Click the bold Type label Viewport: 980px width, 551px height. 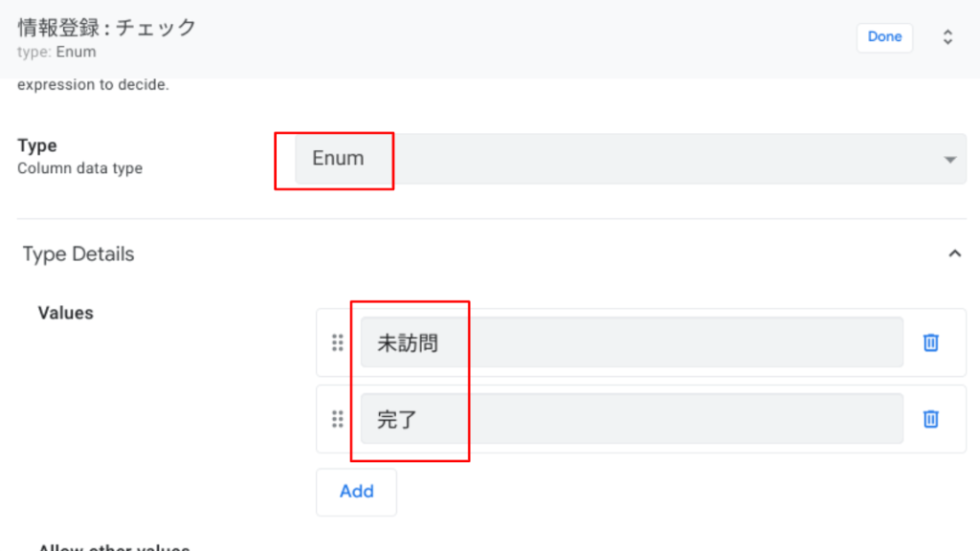(37, 145)
